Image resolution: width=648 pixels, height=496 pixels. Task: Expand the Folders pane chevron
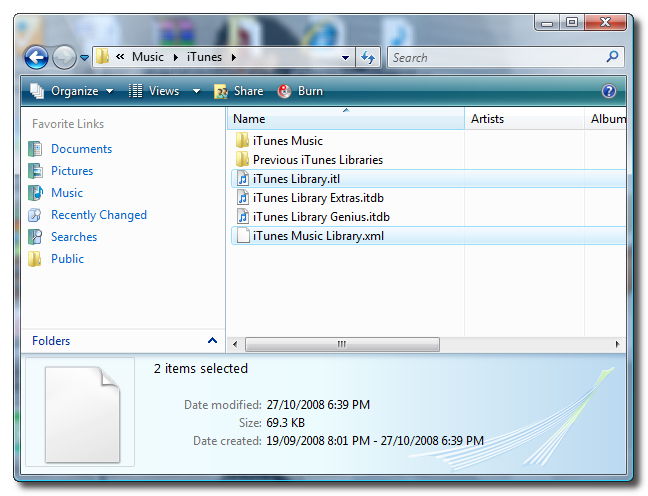coord(212,341)
